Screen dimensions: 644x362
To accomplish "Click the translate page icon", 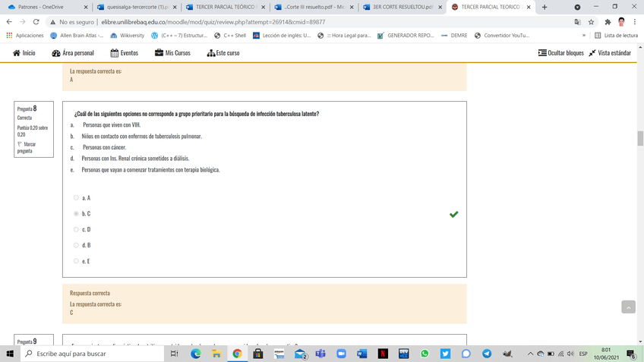I will tap(577, 22).
